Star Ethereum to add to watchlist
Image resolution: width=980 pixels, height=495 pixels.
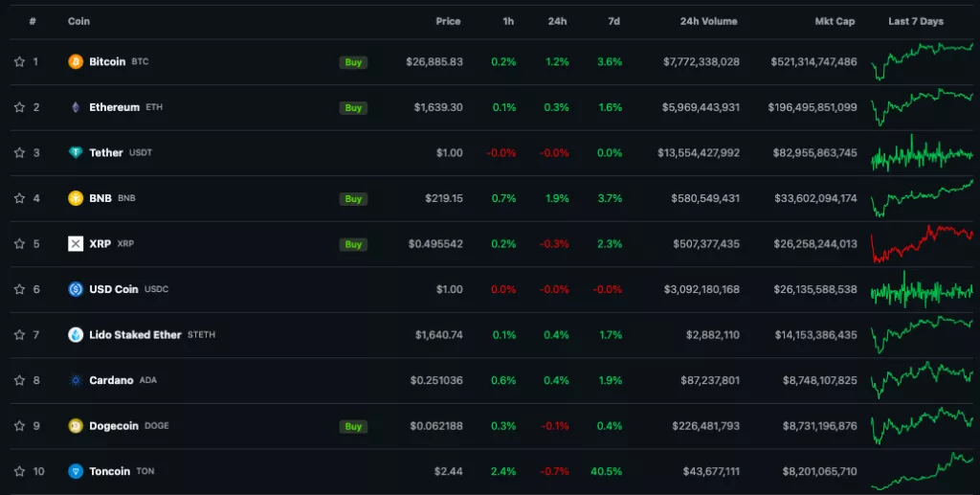(x=19, y=107)
